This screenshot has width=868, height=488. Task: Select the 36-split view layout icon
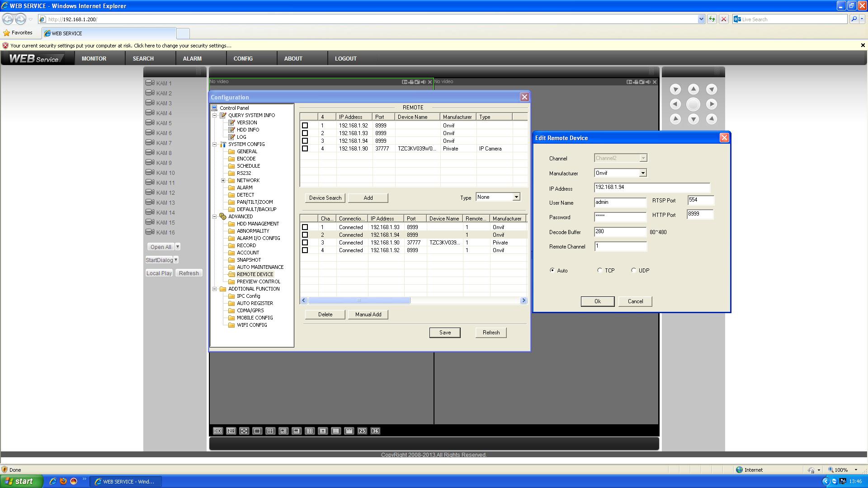point(375,431)
